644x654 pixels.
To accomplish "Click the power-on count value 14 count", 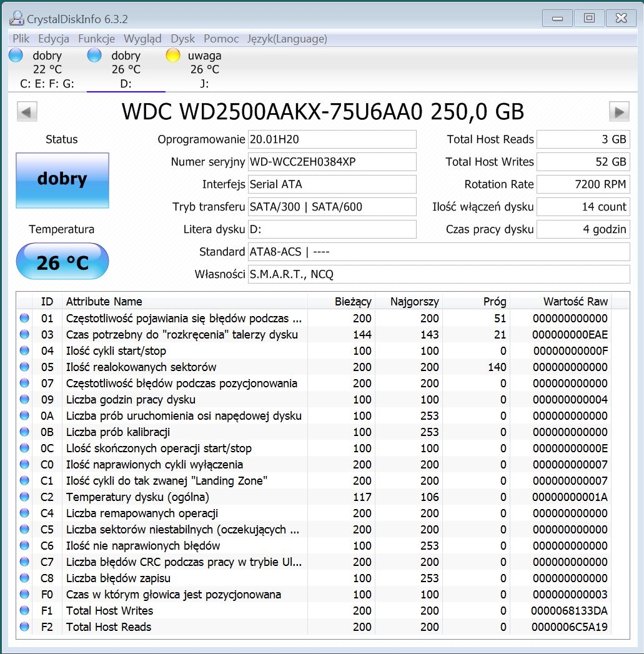I will pyautogui.click(x=583, y=207).
